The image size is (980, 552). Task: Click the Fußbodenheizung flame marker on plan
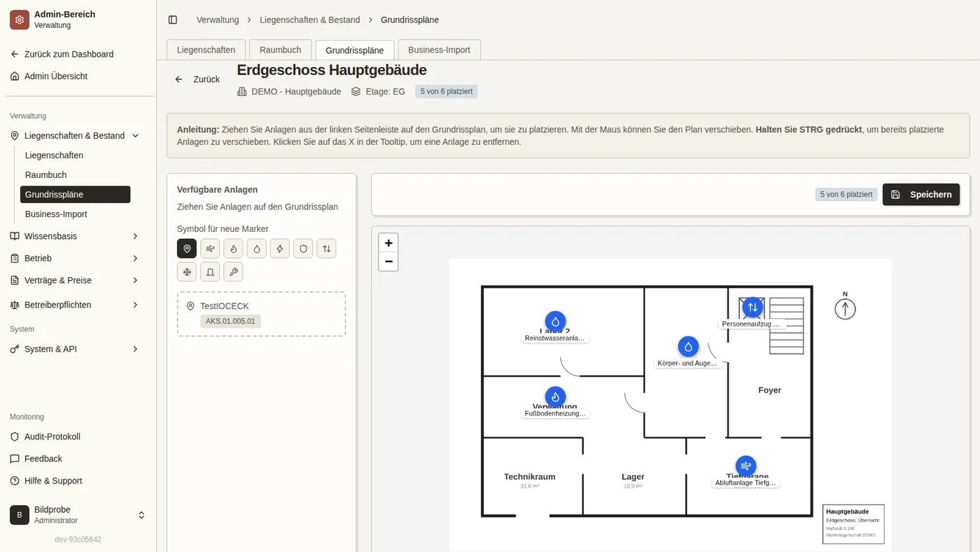(x=555, y=397)
